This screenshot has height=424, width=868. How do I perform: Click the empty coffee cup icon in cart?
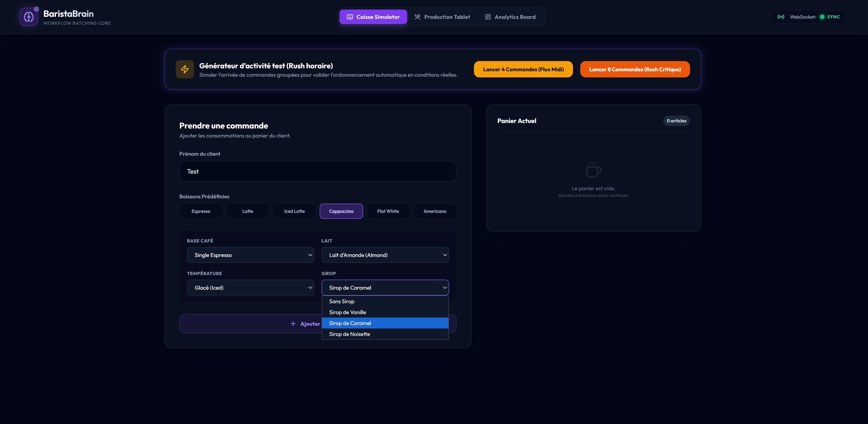[x=593, y=169]
